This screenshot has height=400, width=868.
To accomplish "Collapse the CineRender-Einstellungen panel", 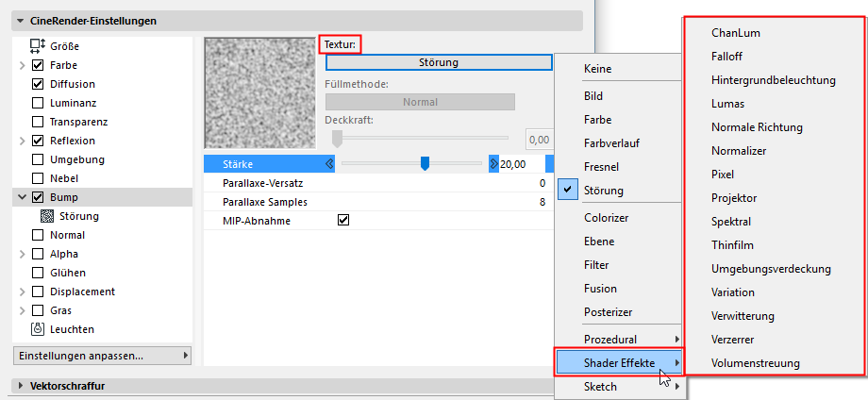I will point(21,21).
